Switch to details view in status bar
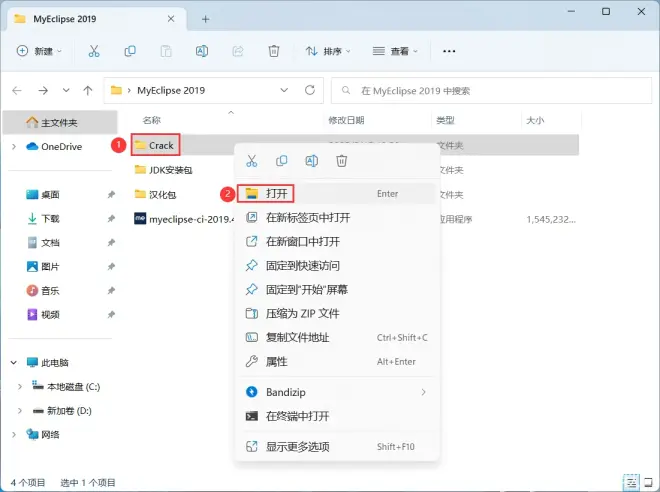The height and width of the screenshot is (492, 660). coord(631,482)
